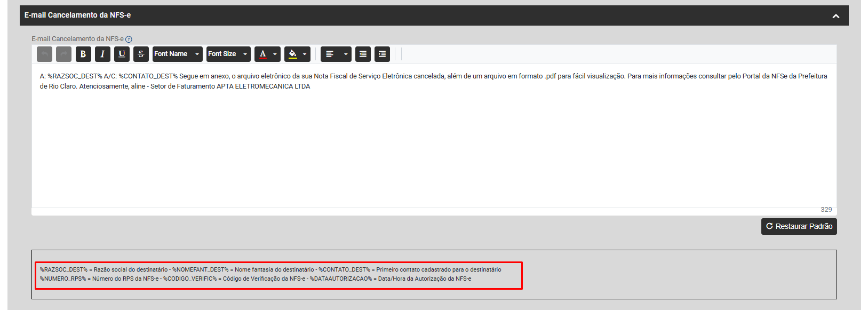This screenshot has width=868, height=310.
Task: Toggle italic formatting
Action: coord(102,54)
